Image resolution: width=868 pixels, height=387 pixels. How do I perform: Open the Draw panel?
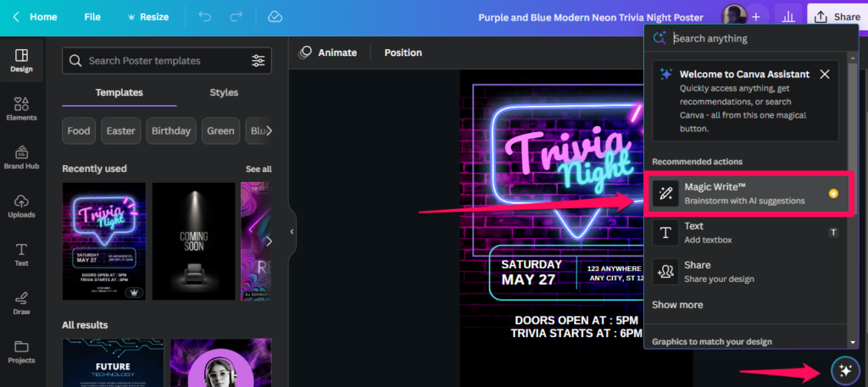coord(21,303)
